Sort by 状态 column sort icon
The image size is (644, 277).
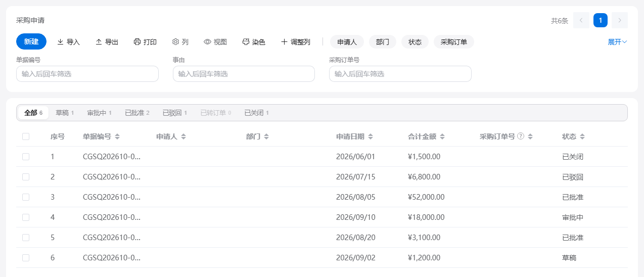[582, 136]
